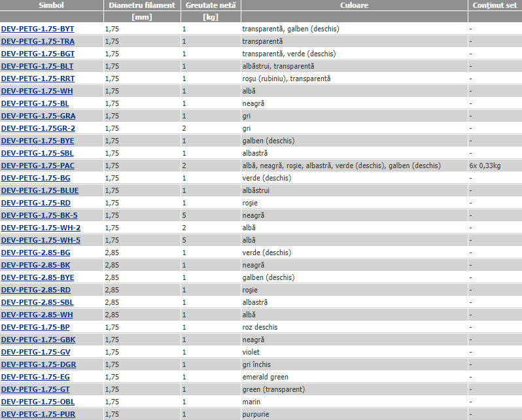
Task: Open the DEV-PETG-1.75-WH product link
Action: click(37, 91)
